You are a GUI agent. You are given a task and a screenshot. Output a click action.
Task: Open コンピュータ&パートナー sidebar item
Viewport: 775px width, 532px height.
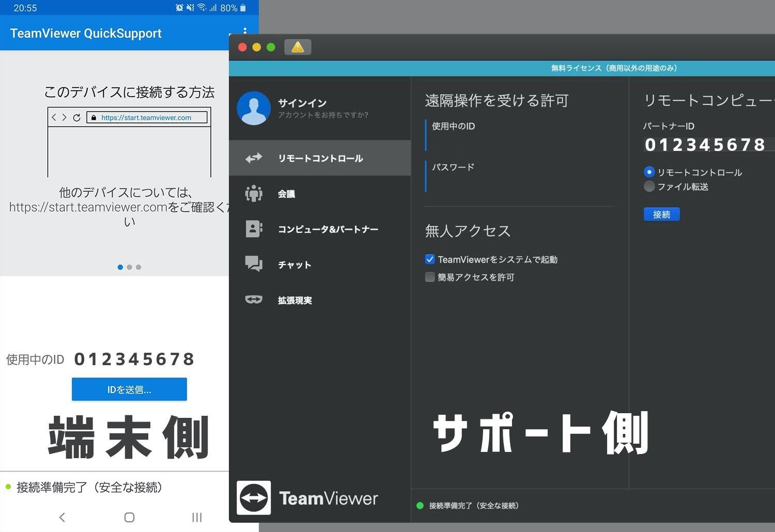click(320, 229)
